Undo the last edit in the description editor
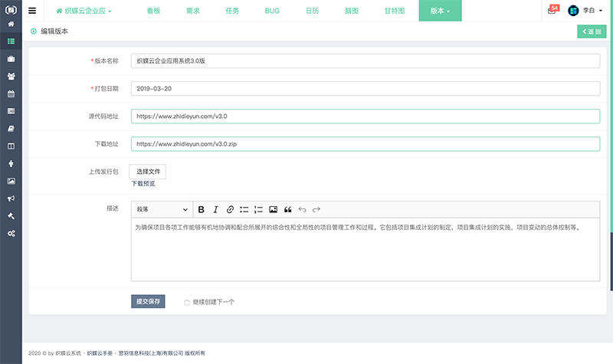 (x=302, y=209)
